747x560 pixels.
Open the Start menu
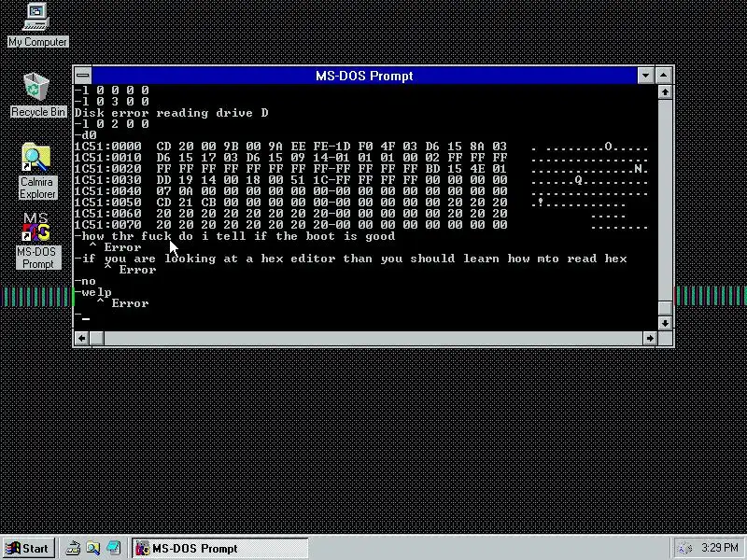coord(28,548)
